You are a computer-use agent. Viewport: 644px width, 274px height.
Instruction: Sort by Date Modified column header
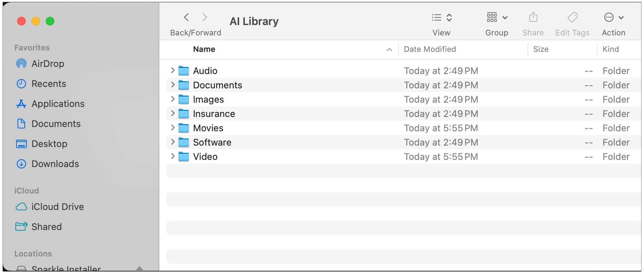pyautogui.click(x=430, y=49)
